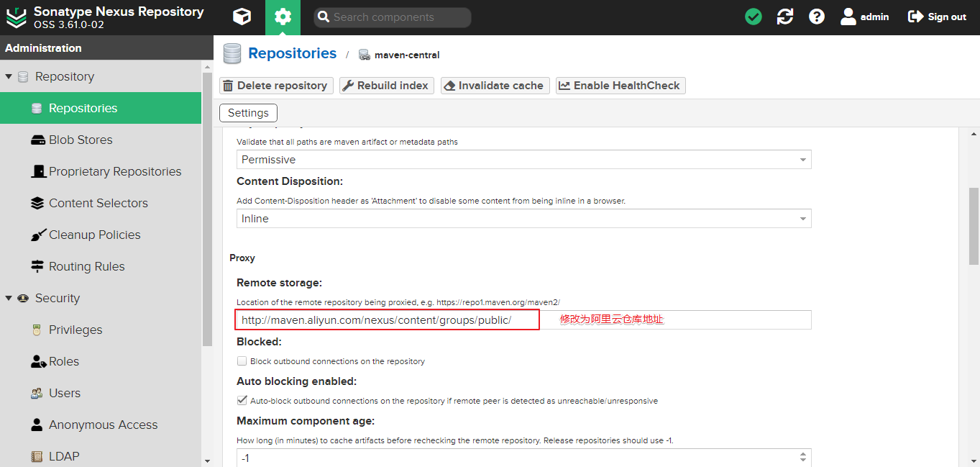Open the Inline content disposition dropdown
The image size is (980, 467).
(x=523, y=219)
